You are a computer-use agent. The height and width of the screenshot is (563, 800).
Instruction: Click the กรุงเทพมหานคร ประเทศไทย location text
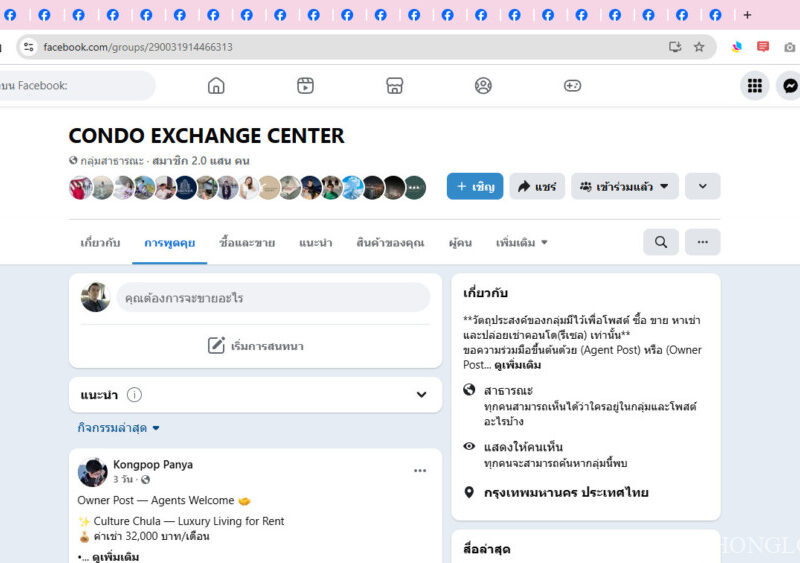[x=566, y=493]
